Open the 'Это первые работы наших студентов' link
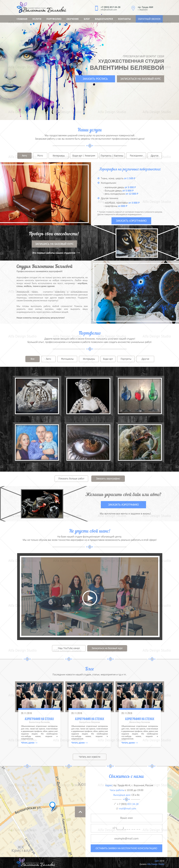The image size is (179, 868). [x=56, y=253]
